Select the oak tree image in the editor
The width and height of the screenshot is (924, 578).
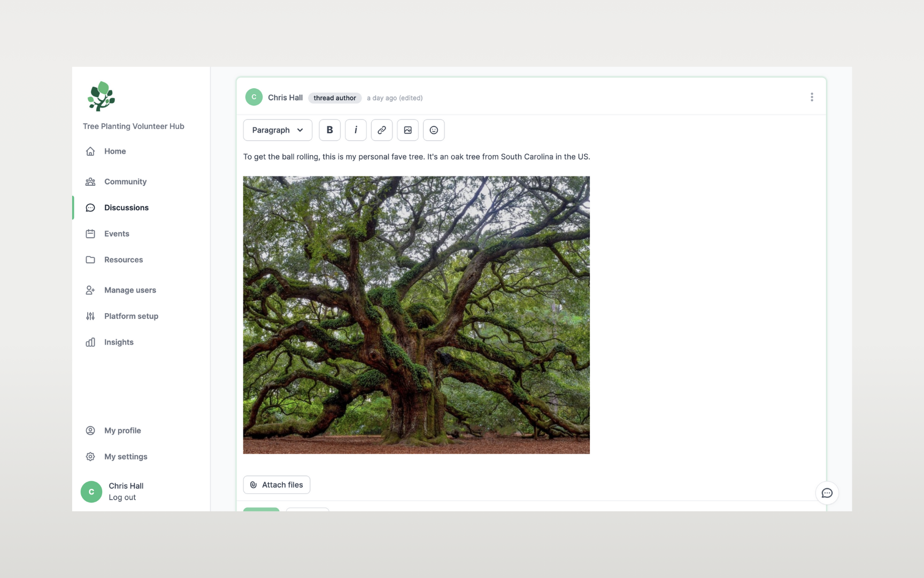click(x=417, y=315)
